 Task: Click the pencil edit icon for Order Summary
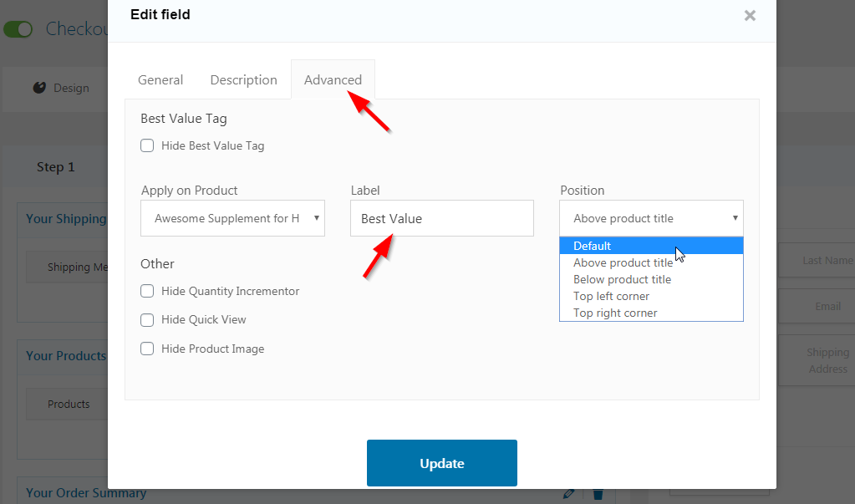(x=569, y=494)
